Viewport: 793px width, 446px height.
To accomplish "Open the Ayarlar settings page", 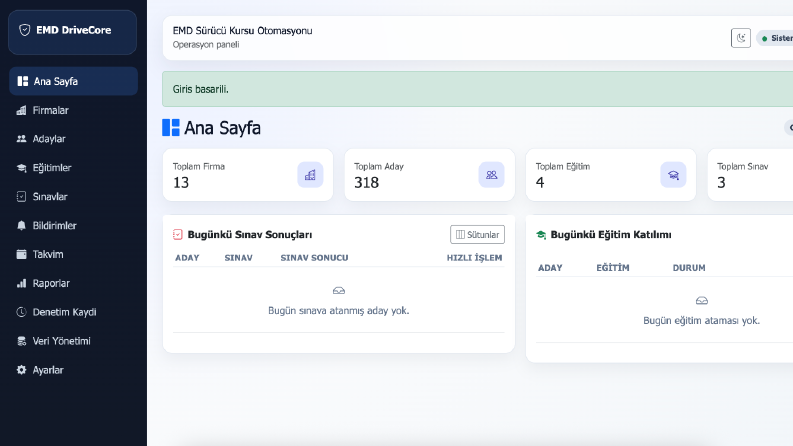I will pyautogui.click(x=73, y=370).
